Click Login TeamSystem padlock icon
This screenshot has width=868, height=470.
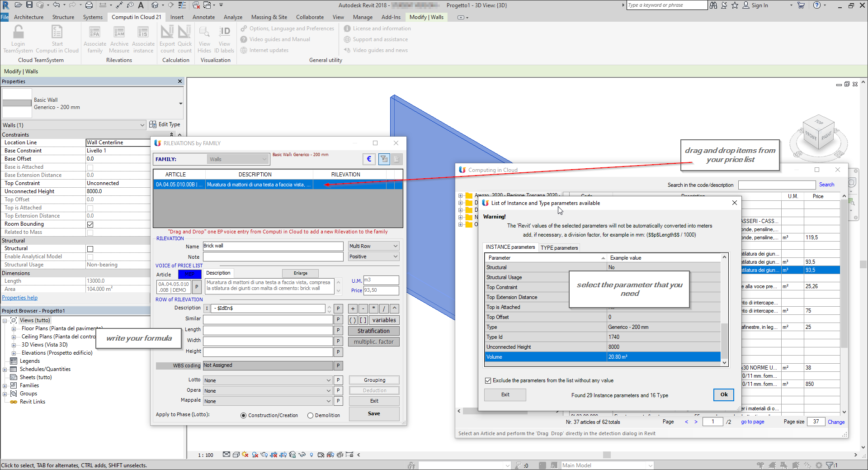pos(18,33)
